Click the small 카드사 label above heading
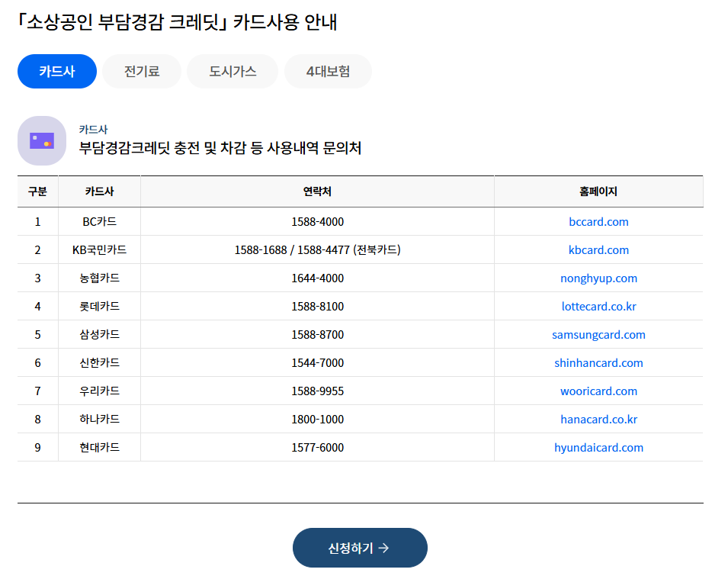 point(93,129)
